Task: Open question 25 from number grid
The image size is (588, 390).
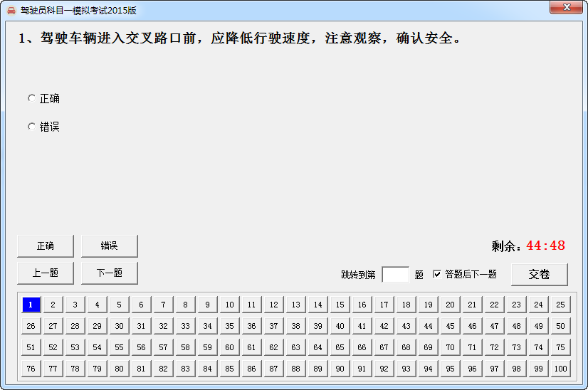Action: 560,305
